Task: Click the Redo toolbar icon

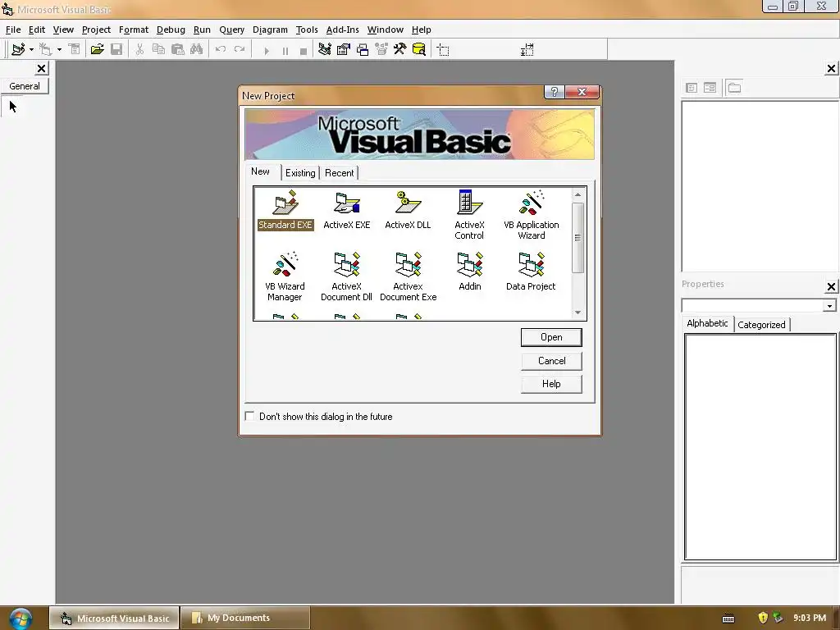Action: click(x=240, y=49)
